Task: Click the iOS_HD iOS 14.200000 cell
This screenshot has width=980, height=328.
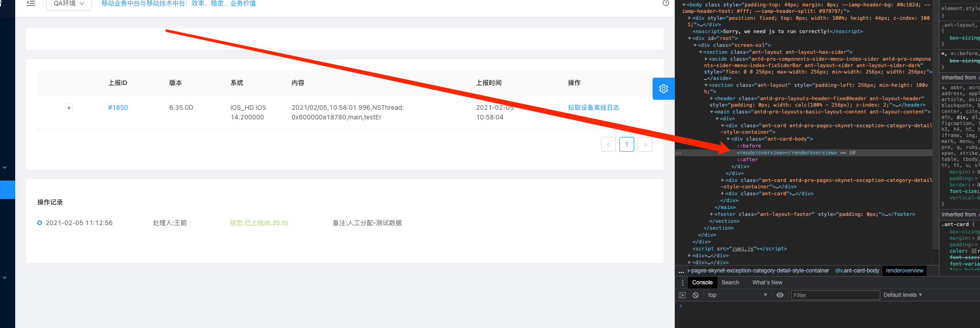Action: click(248, 113)
